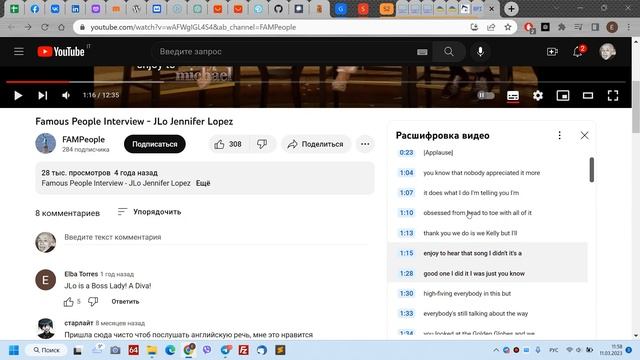Play the video
Image resolution: width=640 pixels, height=360 pixels.
(x=18, y=96)
